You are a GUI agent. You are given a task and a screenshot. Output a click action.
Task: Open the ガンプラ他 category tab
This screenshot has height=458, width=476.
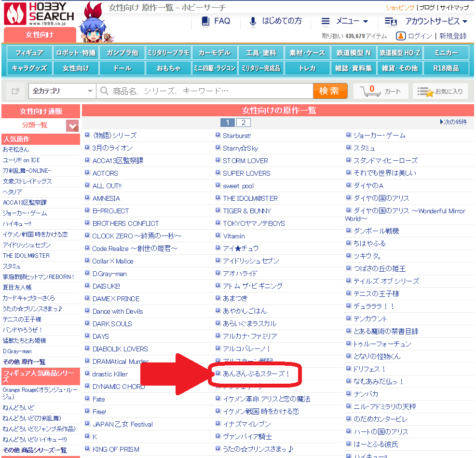122,53
